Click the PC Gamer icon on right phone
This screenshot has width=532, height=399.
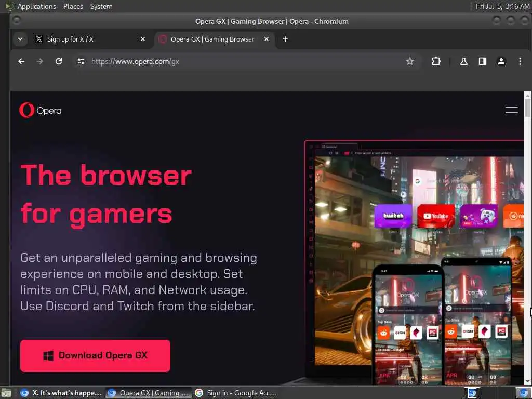pos(501,331)
